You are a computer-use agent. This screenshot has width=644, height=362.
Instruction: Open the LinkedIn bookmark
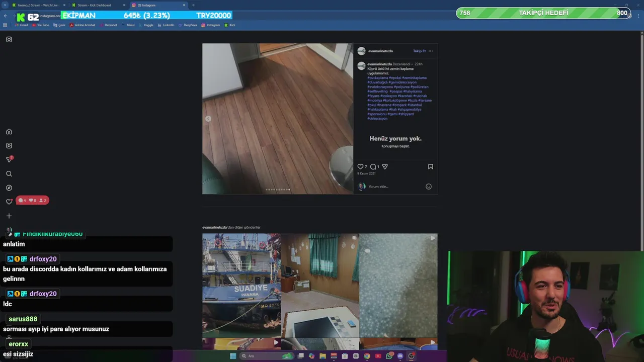coord(166,25)
